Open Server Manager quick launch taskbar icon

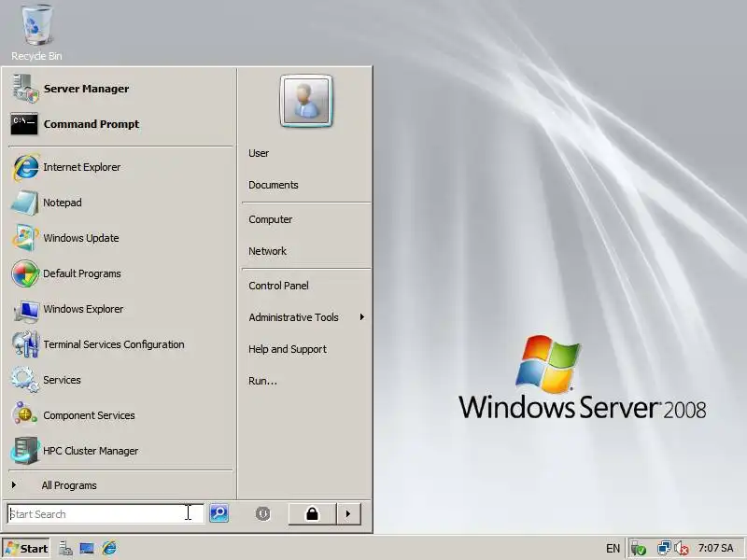pyautogui.click(x=65, y=549)
